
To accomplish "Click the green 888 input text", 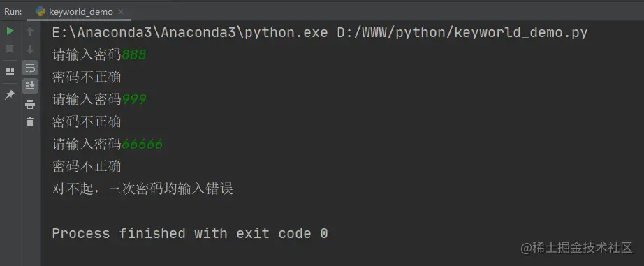I will tap(134, 55).
